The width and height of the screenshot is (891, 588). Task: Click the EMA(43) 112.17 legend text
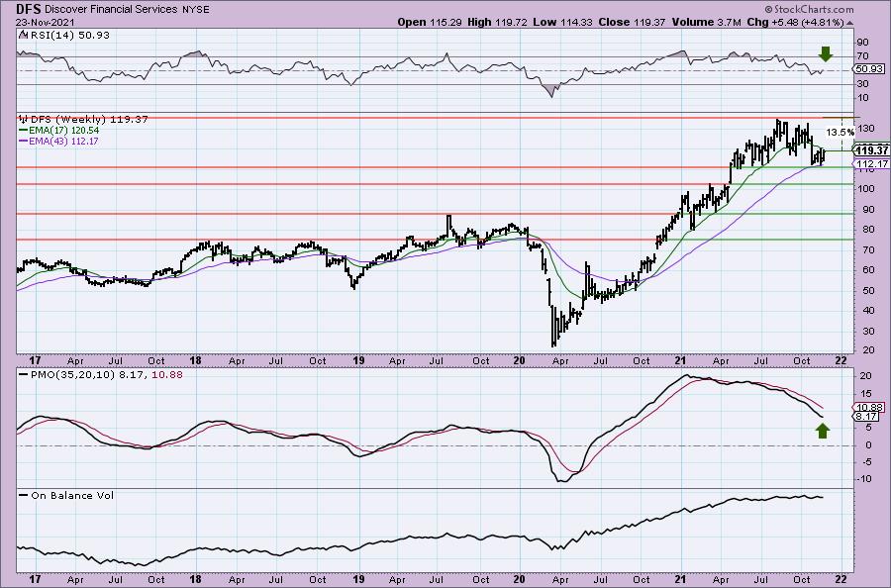pos(63,141)
